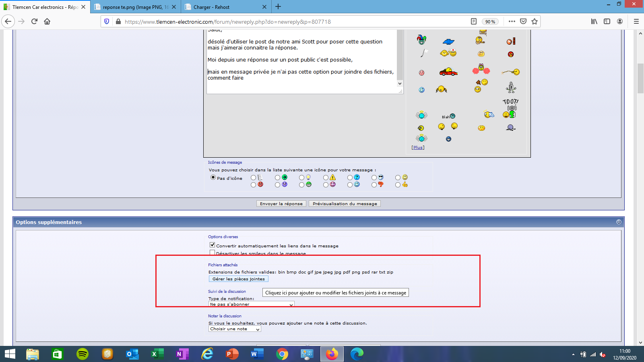Click the browser address bar URL
The width and height of the screenshot is (644, 362).
point(228,22)
